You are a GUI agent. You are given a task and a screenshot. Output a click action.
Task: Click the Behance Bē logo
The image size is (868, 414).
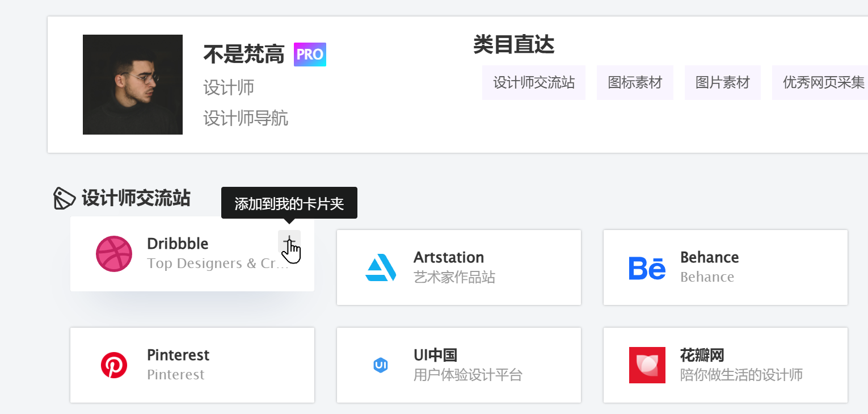click(x=647, y=267)
